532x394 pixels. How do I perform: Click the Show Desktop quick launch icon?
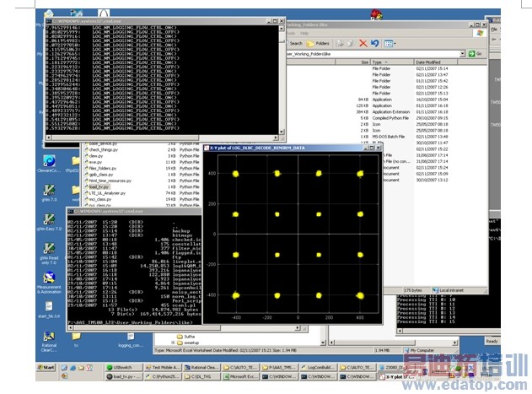[64, 368]
